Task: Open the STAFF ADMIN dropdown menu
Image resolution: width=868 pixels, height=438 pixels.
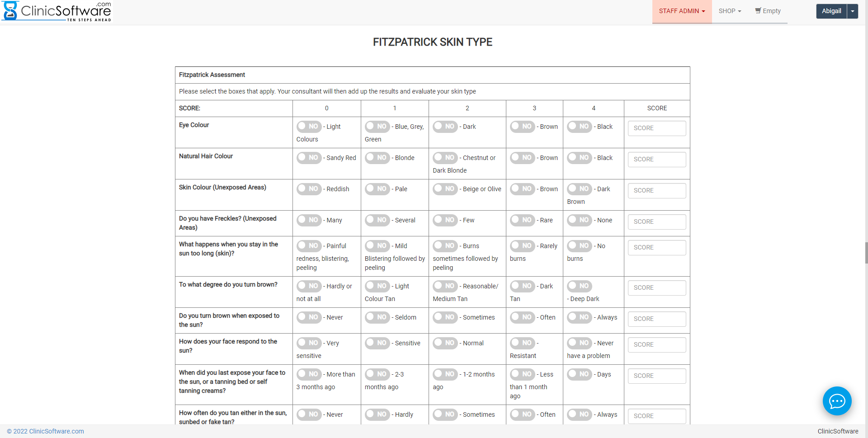Action: tap(682, 11)
